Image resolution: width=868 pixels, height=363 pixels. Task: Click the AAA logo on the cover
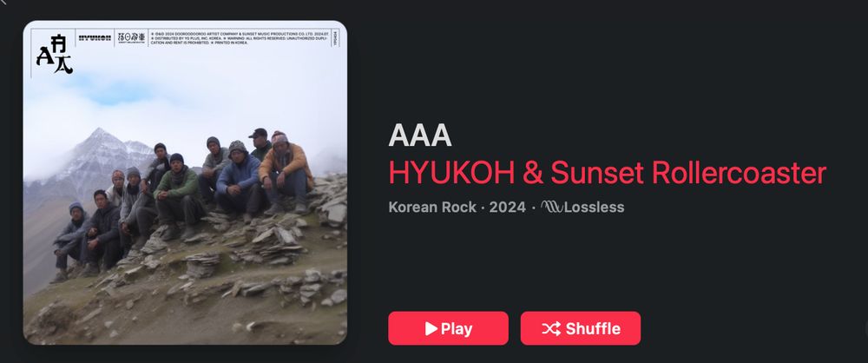(x=54, y=55)
